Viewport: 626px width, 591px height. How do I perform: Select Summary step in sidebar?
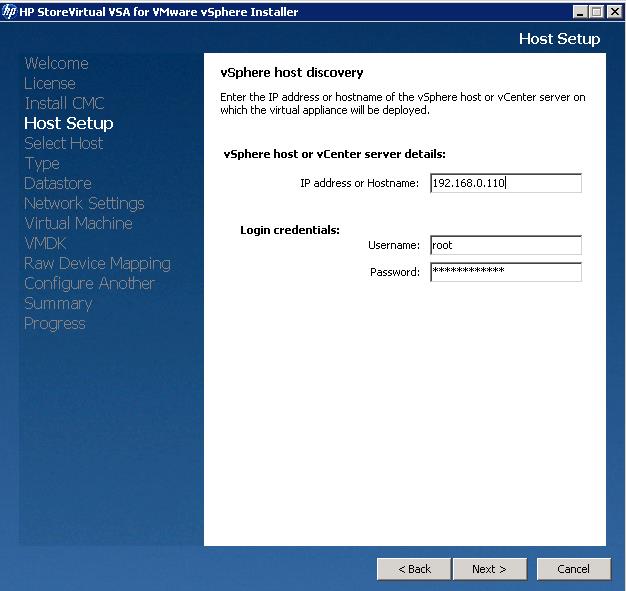58,304
